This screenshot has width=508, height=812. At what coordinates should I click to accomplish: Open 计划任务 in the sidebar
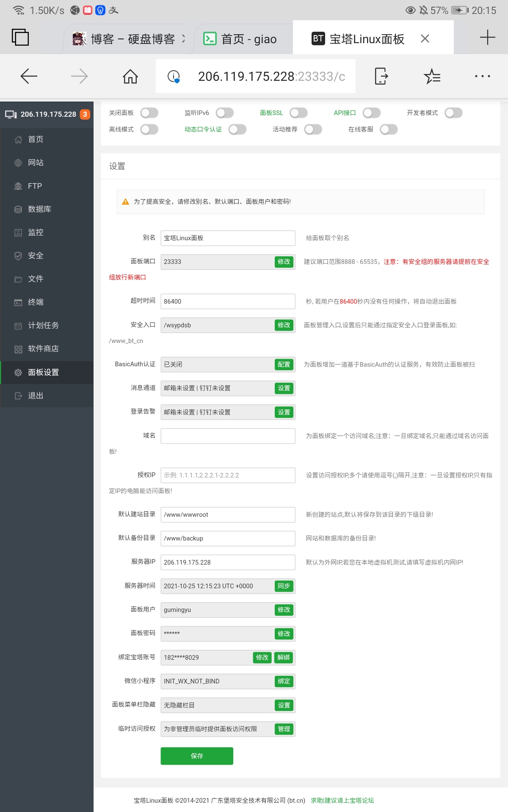47,325
